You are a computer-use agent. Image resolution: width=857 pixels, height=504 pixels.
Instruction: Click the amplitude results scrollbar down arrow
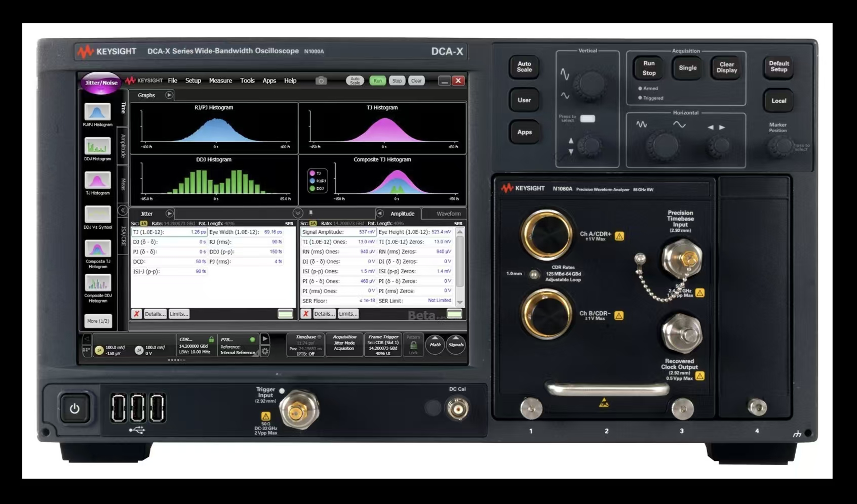click(460, 302)
